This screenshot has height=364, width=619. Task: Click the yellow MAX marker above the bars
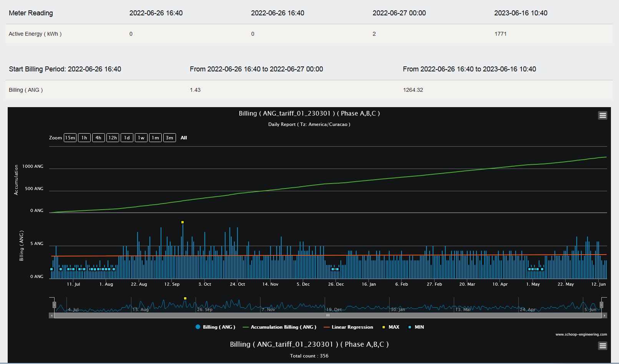point(183,222)
